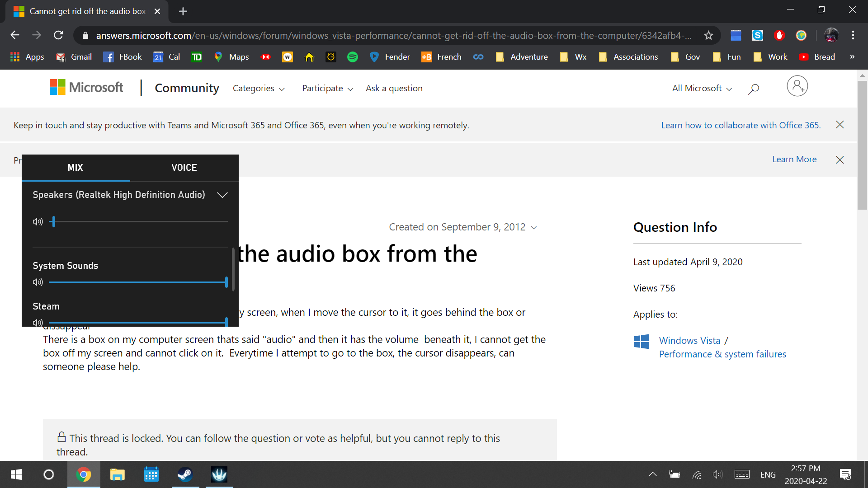The height and width of the screenshot is (488, 868).
Task: Open Chrome menu three dots
Action: click(853, 35)
